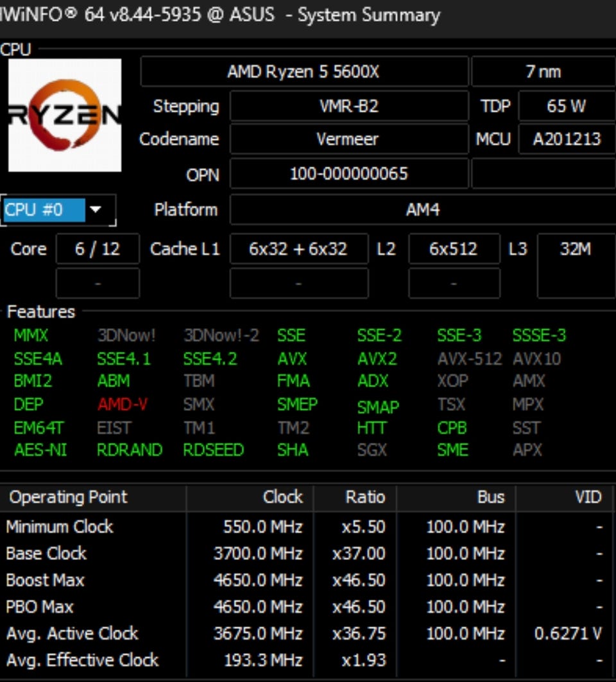The width and height of the screenshot is (616, 682).
Task: Click the ABM feature label
Action: [x=114, y=381]
